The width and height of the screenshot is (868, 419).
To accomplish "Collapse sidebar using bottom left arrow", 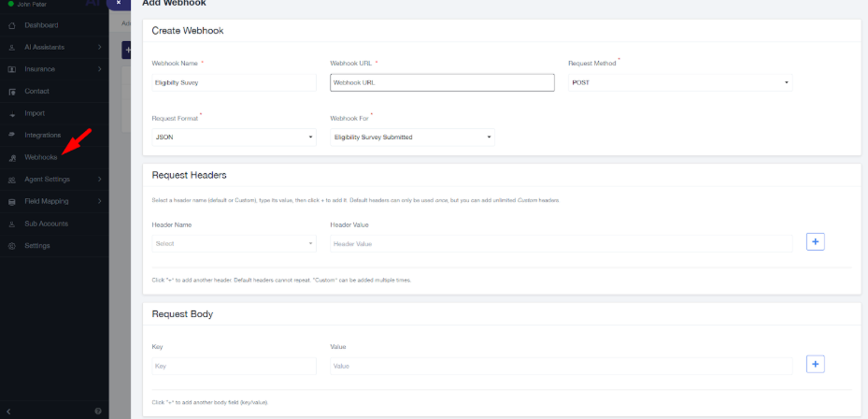I will (x=8, y=411).
